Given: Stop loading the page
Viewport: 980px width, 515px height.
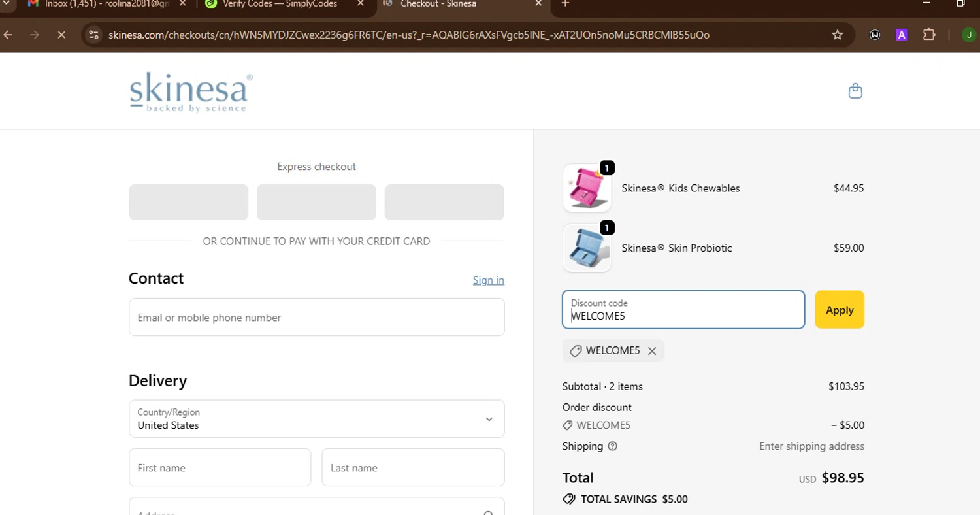Looking at the screenshot, I should click(61, 35).
